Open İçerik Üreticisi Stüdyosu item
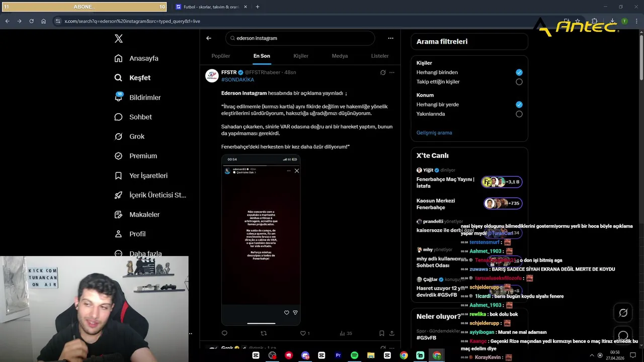This screenshot has width=644, height=362. pos(150,195)
